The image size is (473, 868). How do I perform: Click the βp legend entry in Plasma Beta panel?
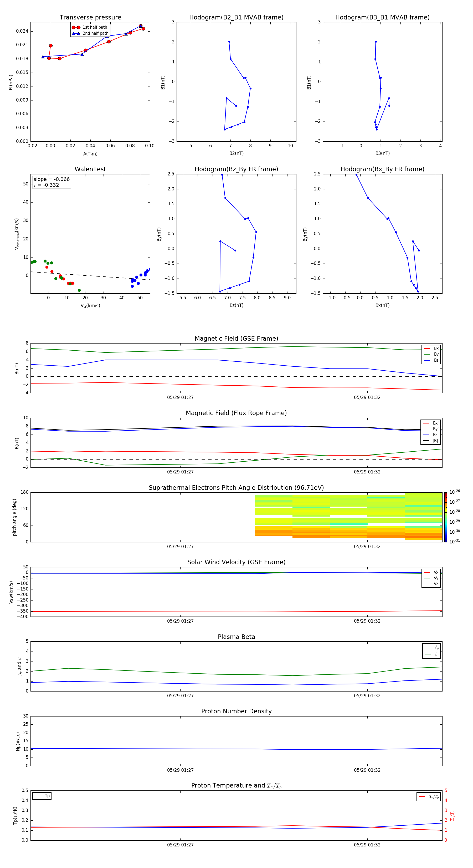[x=431, y=647]
